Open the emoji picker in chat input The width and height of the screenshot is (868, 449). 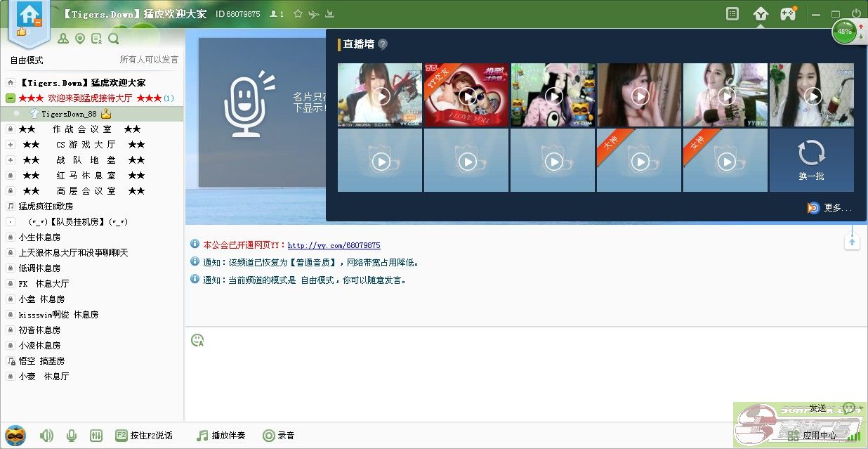[x=197, y=340]
